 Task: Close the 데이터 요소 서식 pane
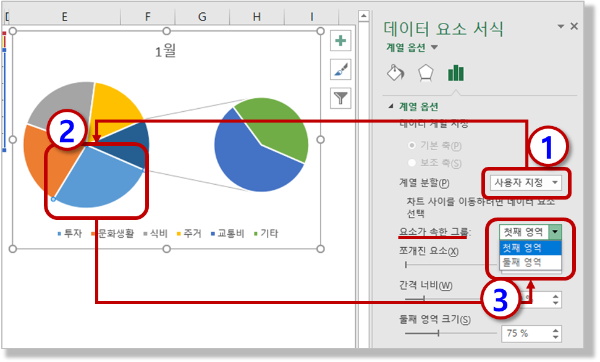574,26
